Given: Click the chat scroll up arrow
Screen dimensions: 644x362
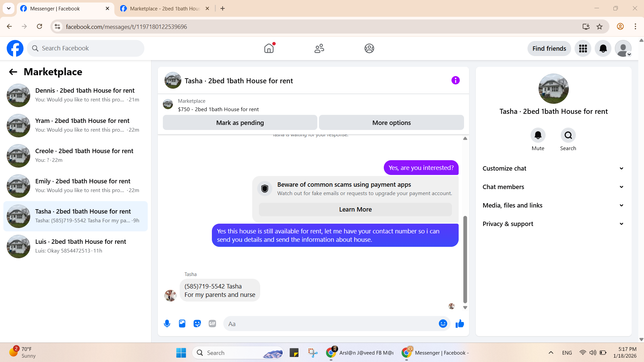Looking at the screenshot, I should click(465, 138).
